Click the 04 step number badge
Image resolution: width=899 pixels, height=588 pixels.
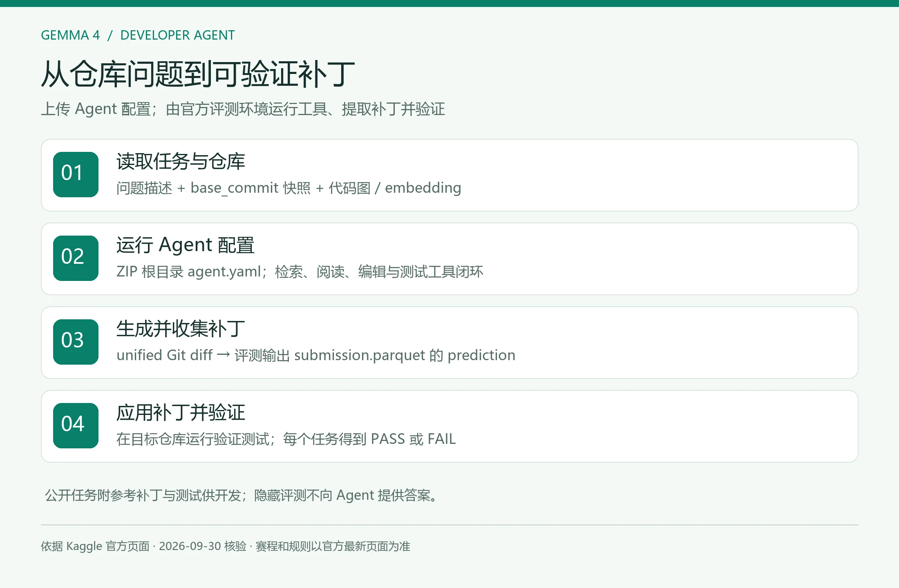76,425
